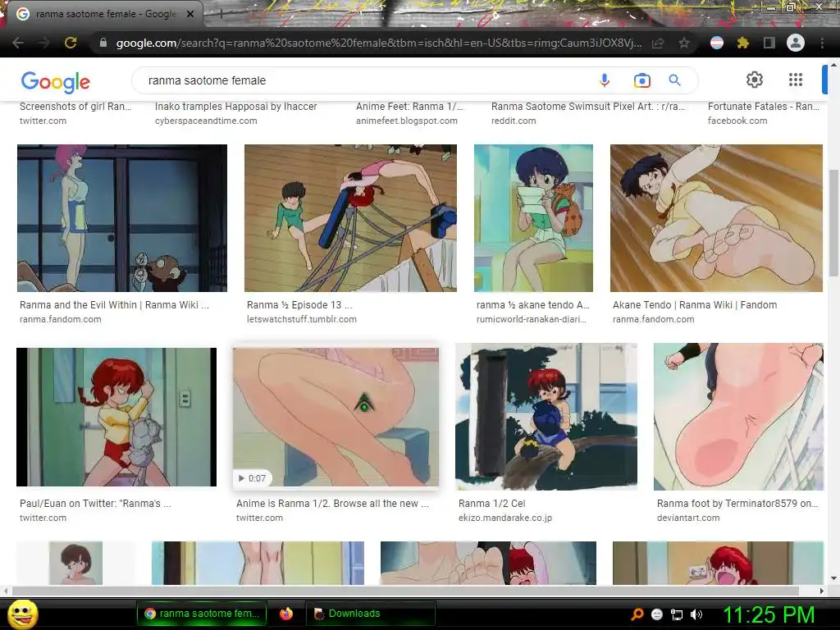Click Screenshots of girl Ran... caption
This screenshot has width=840, height=630.
tap(75, 106)
